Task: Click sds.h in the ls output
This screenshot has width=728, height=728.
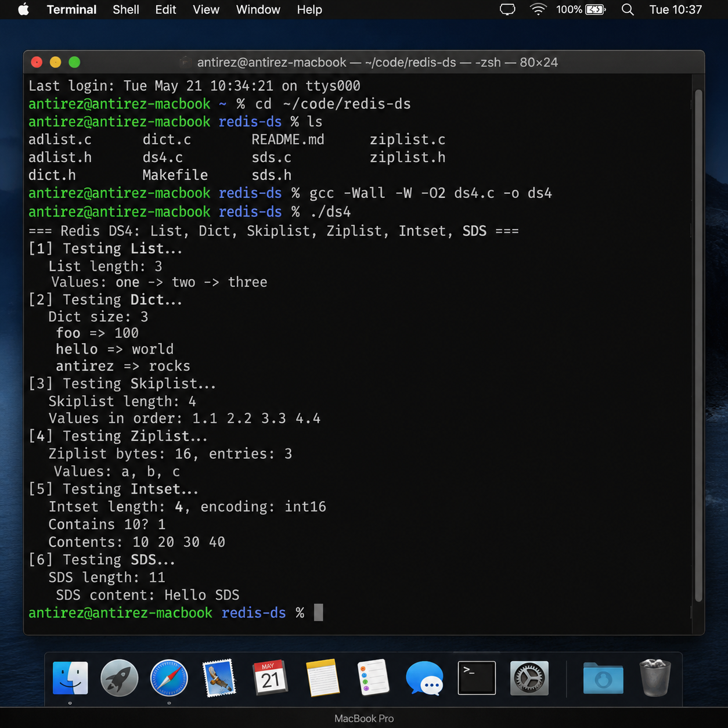Action: click(271, 175)
